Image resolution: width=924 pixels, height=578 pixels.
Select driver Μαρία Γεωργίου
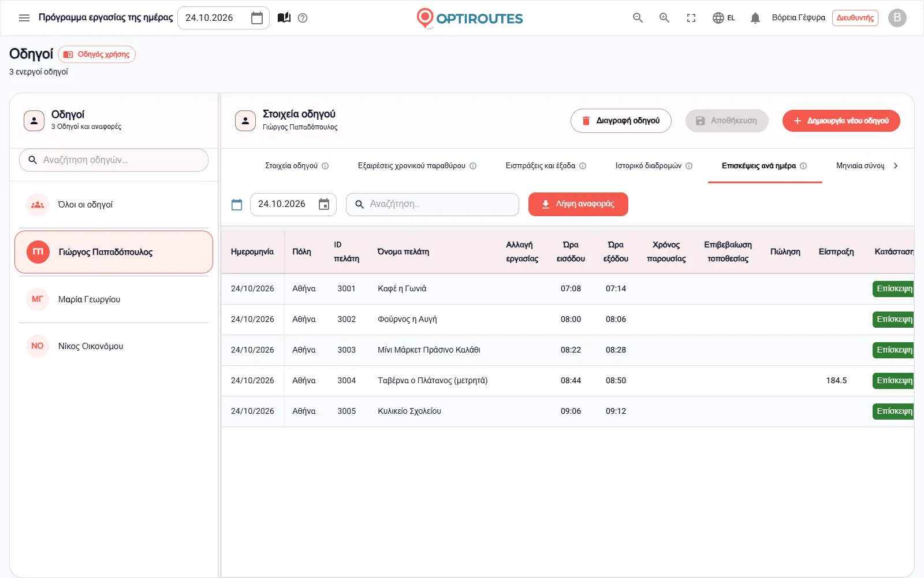(114, 299)
